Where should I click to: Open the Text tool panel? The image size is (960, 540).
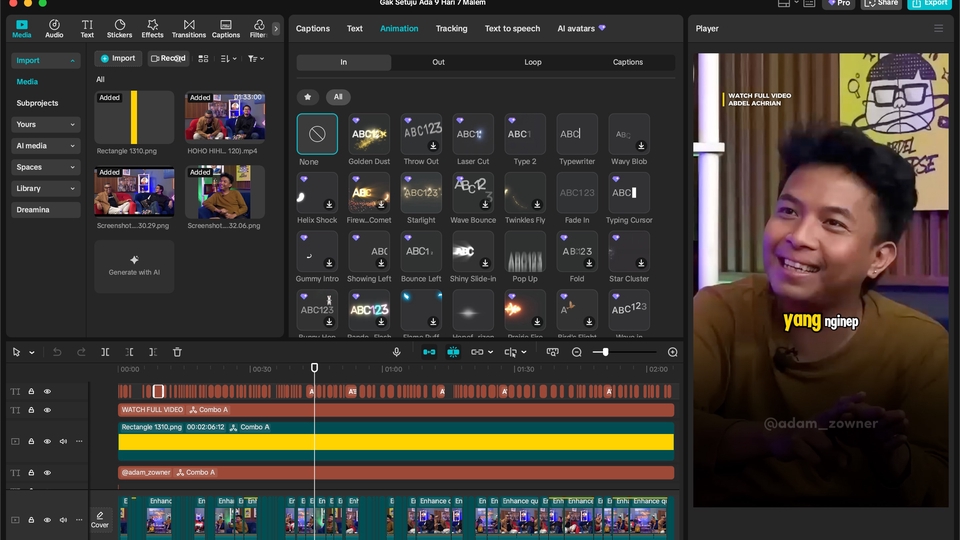pyautogui.click(x=87, y=28)
